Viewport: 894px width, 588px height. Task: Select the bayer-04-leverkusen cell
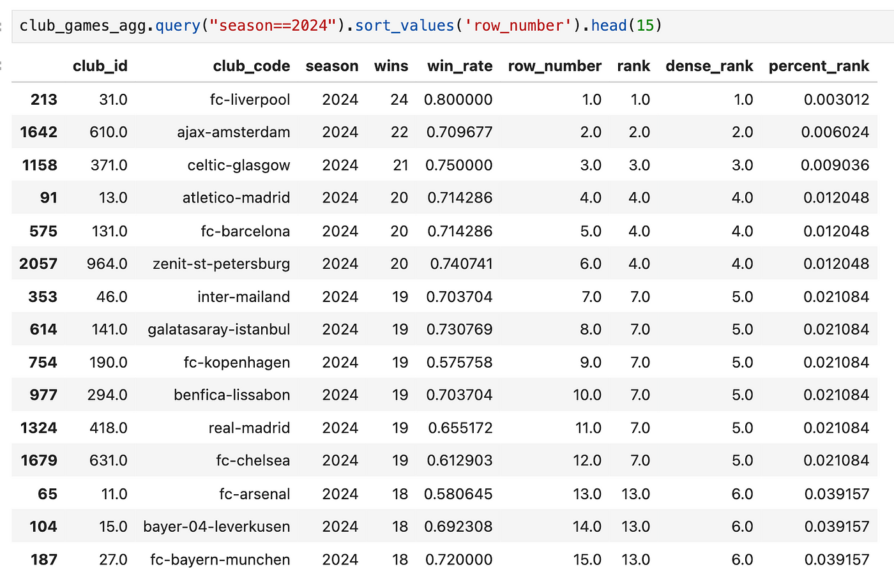pos(217,527)
